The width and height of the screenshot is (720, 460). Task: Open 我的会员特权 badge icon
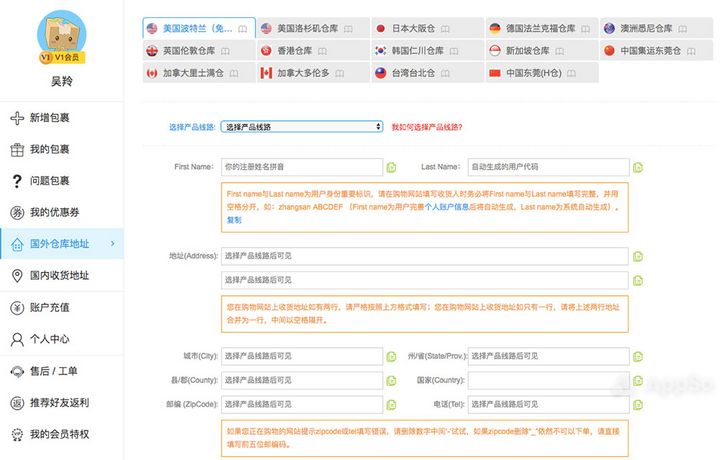[x=17, y=434]
